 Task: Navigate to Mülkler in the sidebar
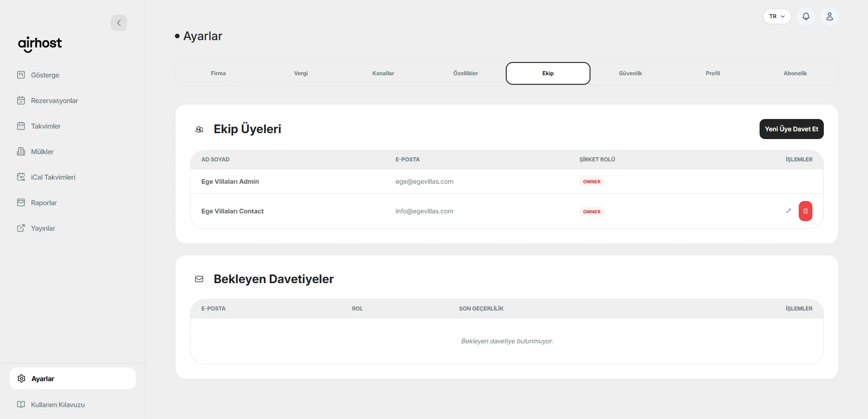(73, 151)
